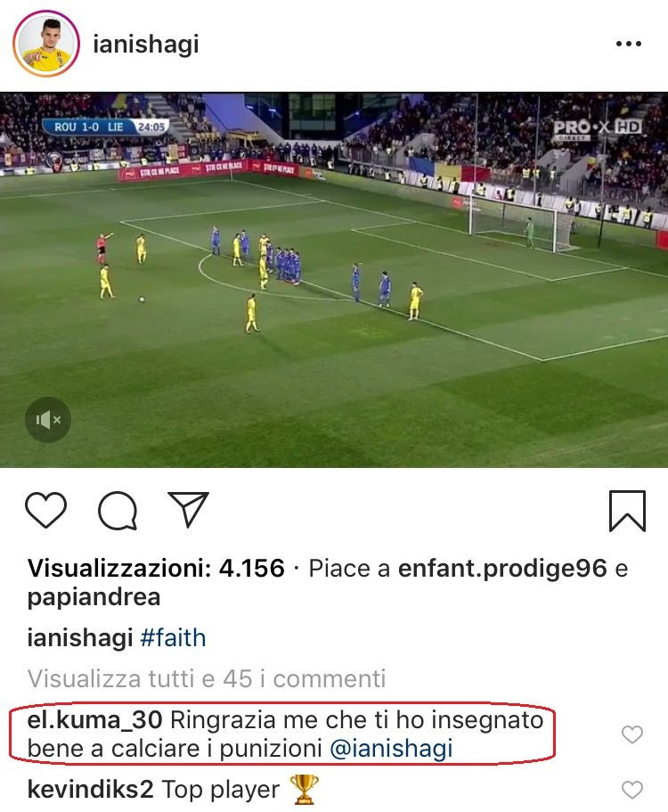Open ianishagi username in the caption
Image resolution: width=668 pixels, height=812 pixels.
(80, 638)
